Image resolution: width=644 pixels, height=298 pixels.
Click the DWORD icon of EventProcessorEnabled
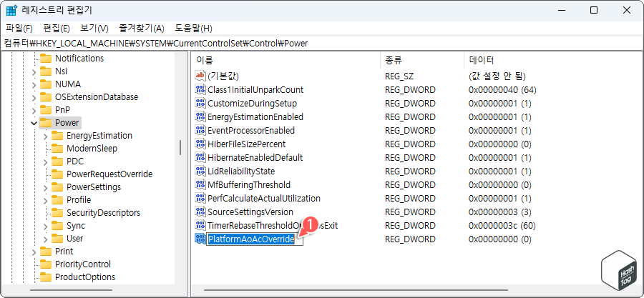point(200,130)
